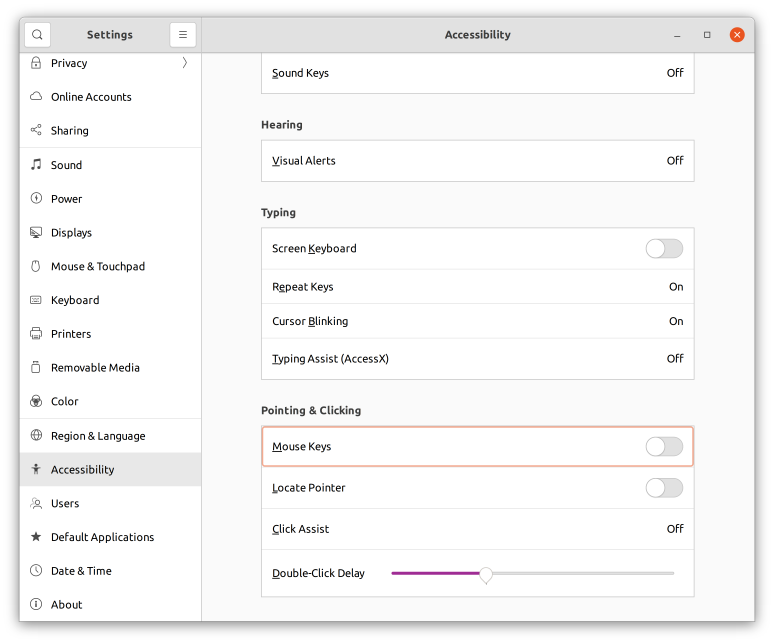Click the Off value for Sound Keys
The height and width of the screenshot is (643, 774).
coord(675,73)
